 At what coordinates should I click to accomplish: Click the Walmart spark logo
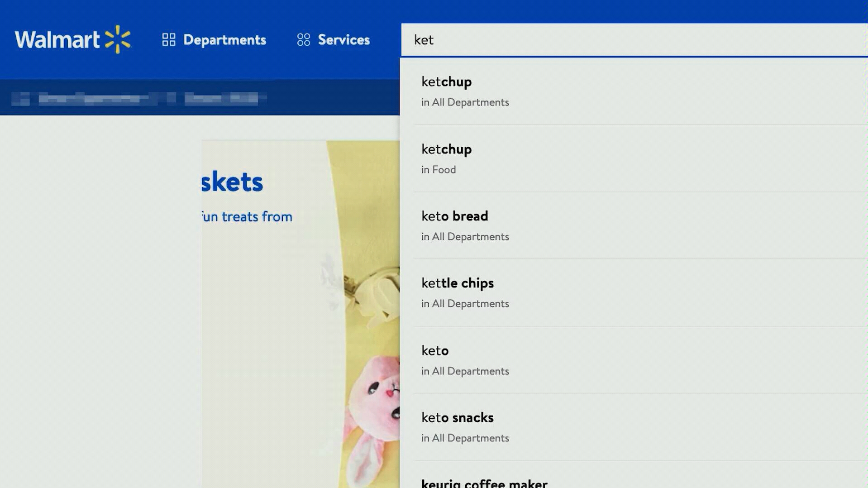coord(118,39)
